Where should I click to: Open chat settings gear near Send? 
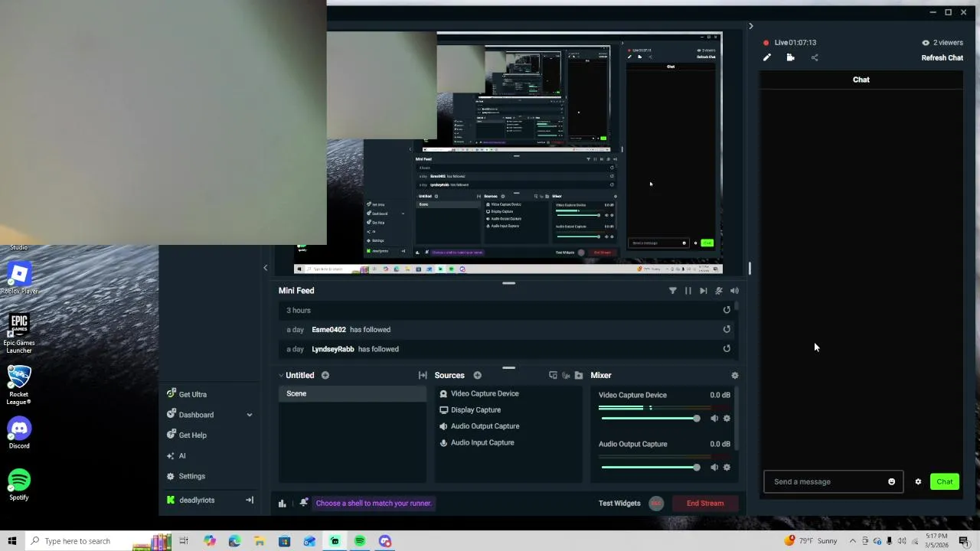click(x=918, y=481)
